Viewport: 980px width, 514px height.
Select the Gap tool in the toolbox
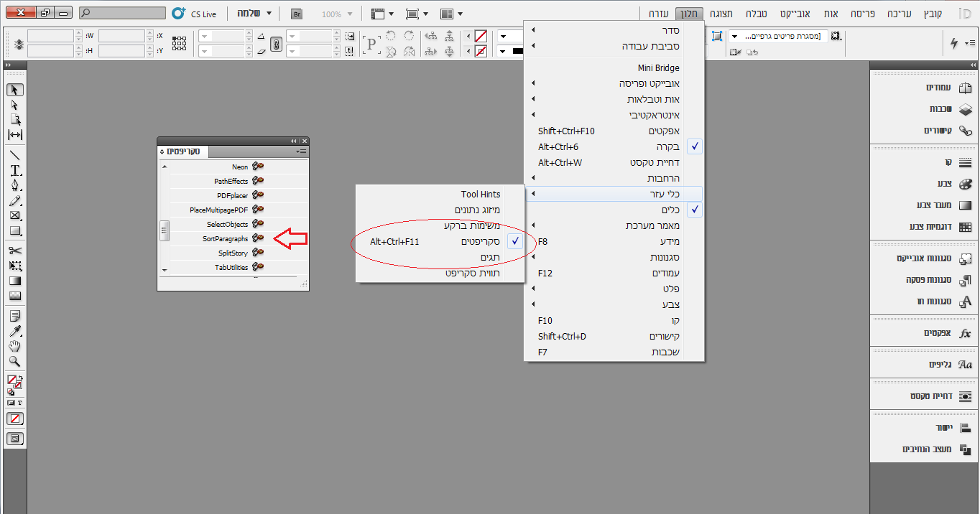pos(15,135)
